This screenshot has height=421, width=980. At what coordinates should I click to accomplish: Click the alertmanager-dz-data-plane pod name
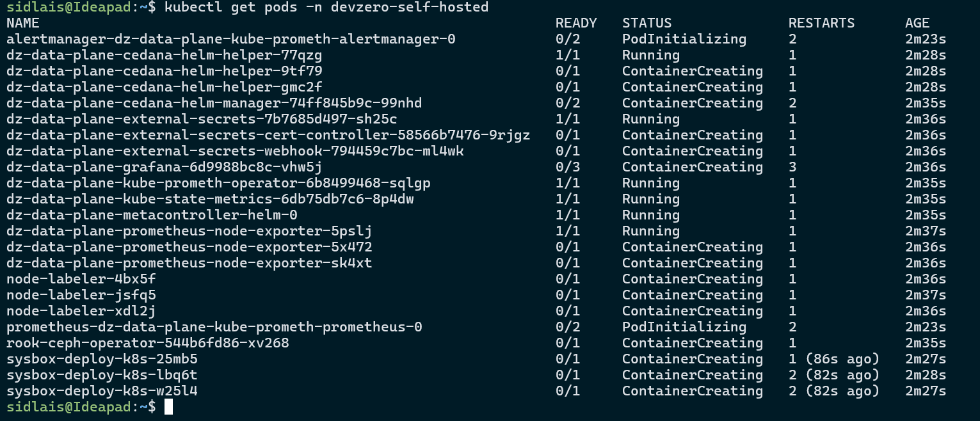click(230, 39)
